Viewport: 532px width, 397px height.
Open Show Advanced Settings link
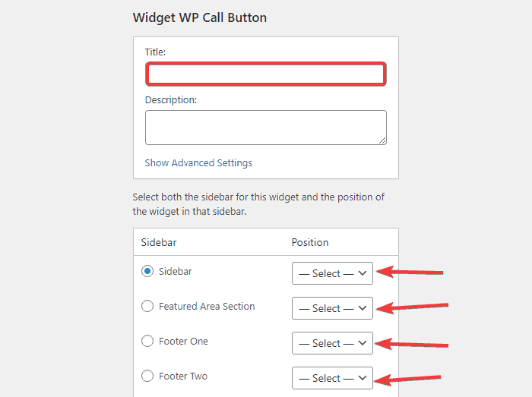pyautogui.click(x=198, y=162)
